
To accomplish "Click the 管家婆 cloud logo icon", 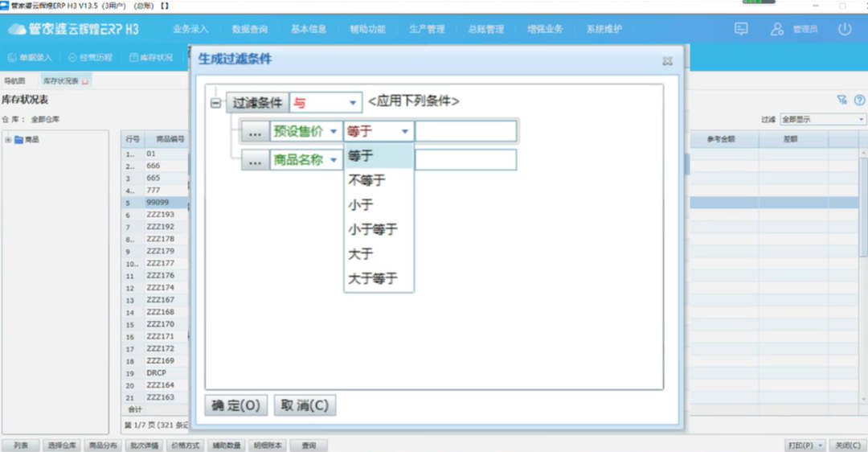I will (x=17, y=30).
